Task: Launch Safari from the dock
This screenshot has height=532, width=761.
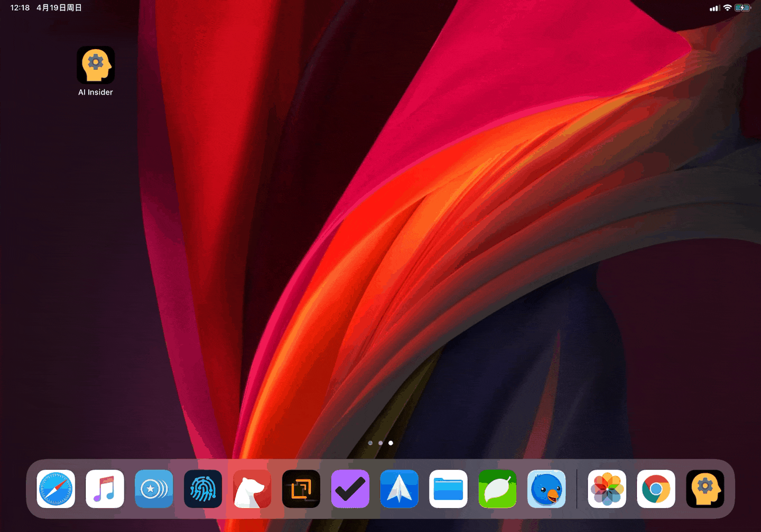Action: coord(56,489)
